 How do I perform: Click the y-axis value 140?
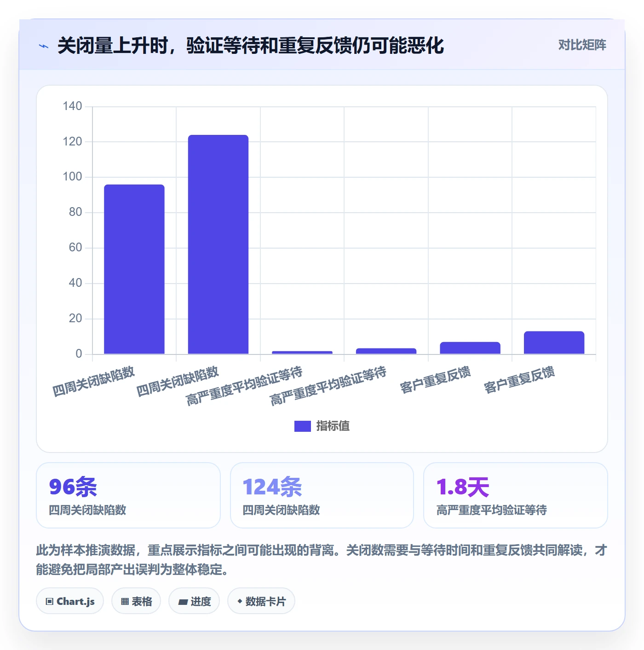tap(72, 106)
